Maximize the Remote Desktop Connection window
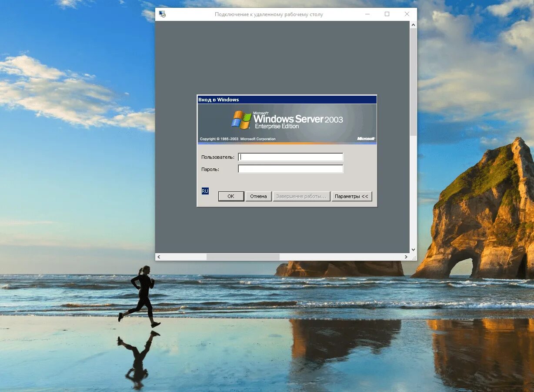The image size is (534, 392). (x=387, y=14)
